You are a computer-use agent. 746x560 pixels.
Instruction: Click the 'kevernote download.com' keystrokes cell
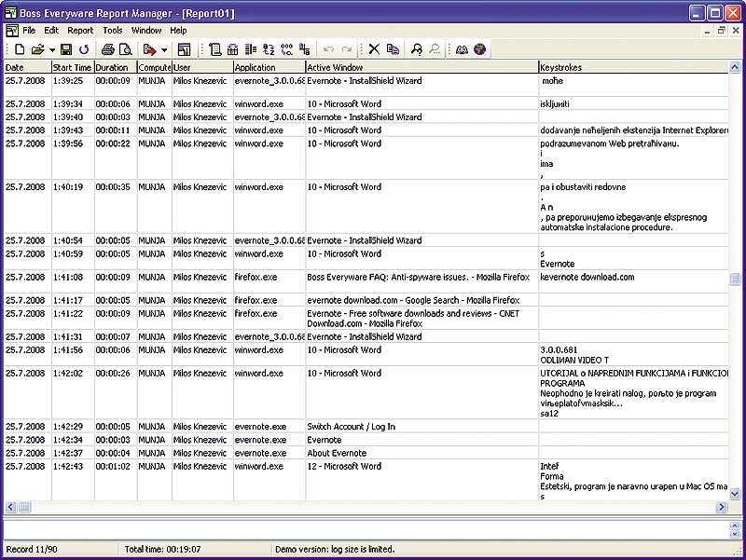point(587,277)
